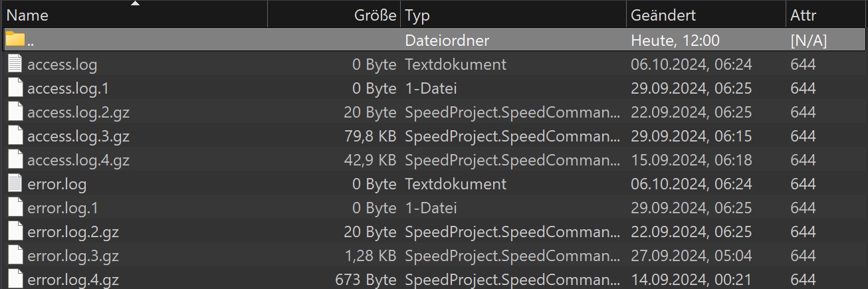
Task: Click the error.log.1 file icon
Action: click(x=15, y=208)
